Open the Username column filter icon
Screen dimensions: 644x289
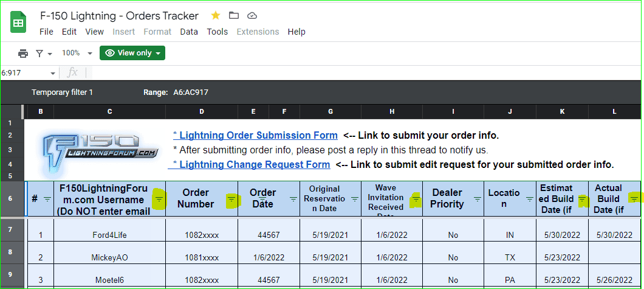click(159, 199)
